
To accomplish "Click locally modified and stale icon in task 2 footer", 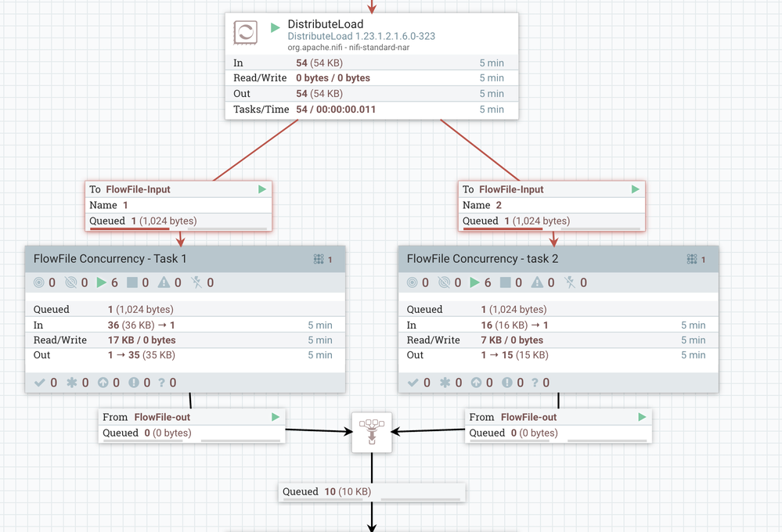I will (506, 383).
